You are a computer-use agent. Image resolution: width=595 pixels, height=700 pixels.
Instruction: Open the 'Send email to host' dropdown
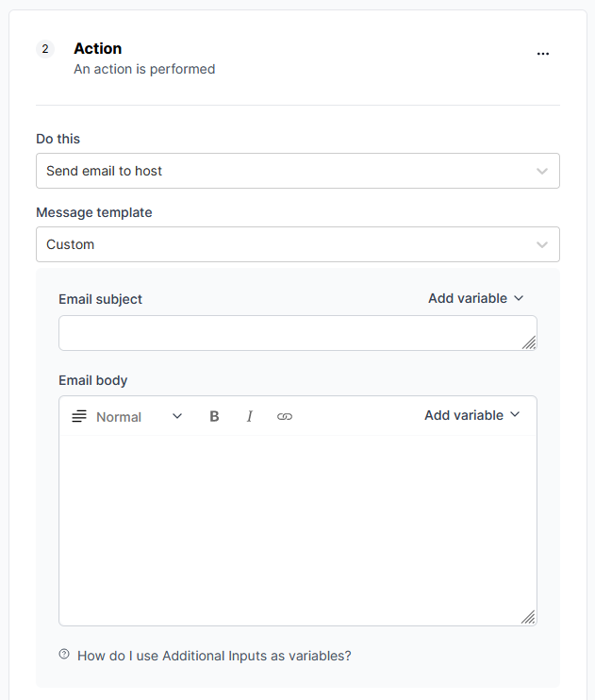(298, 171)
